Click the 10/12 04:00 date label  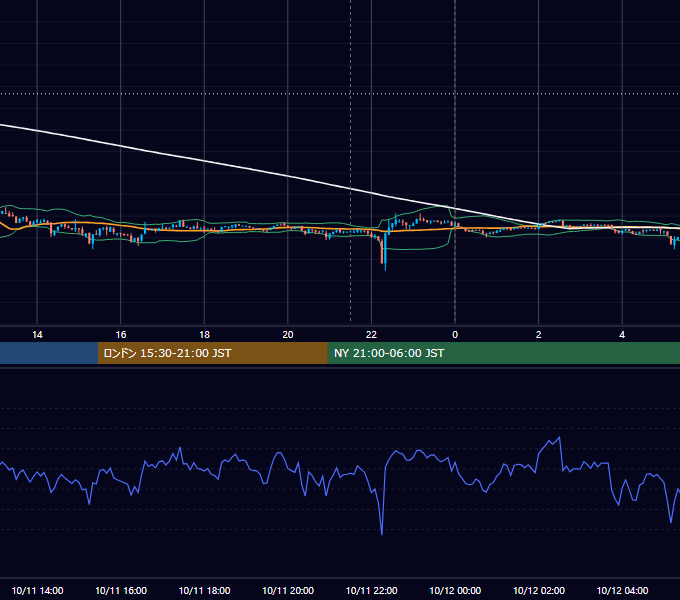click(622, 590)
